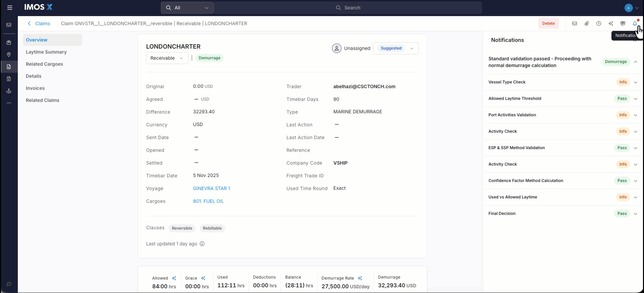Click info icon beside Last updated
644x293 pixels.
click(x=202, y=244)
